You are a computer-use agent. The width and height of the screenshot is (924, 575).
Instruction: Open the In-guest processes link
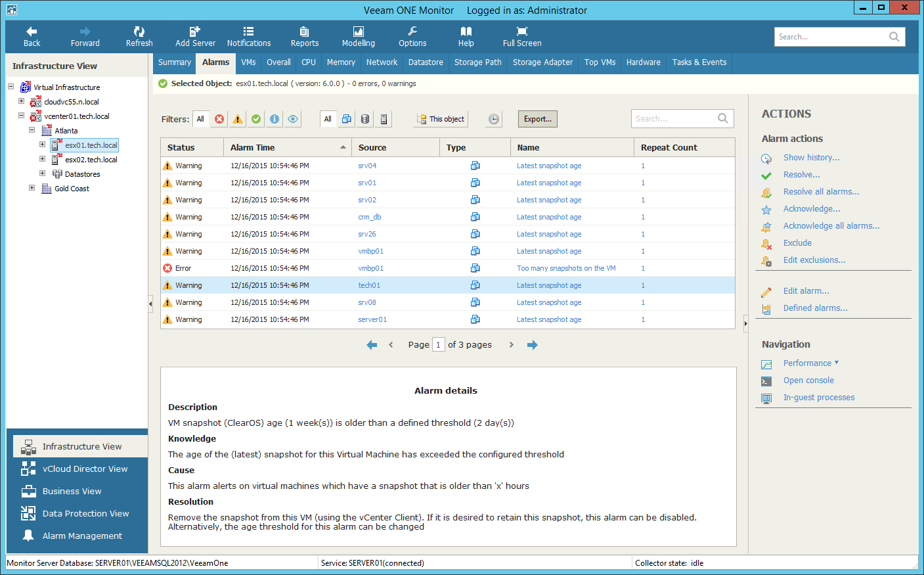pyautogui.click(x=819, y=398)
